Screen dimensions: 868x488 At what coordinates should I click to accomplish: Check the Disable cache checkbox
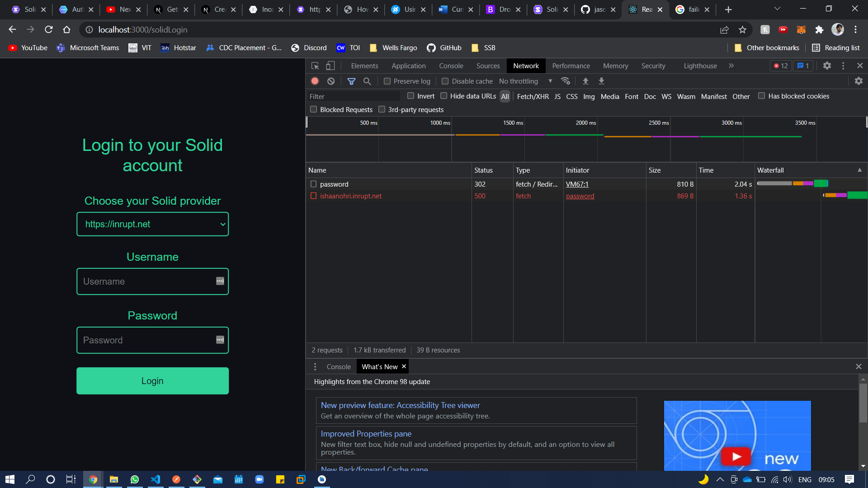pyautogui.click(x=445, y=81)
